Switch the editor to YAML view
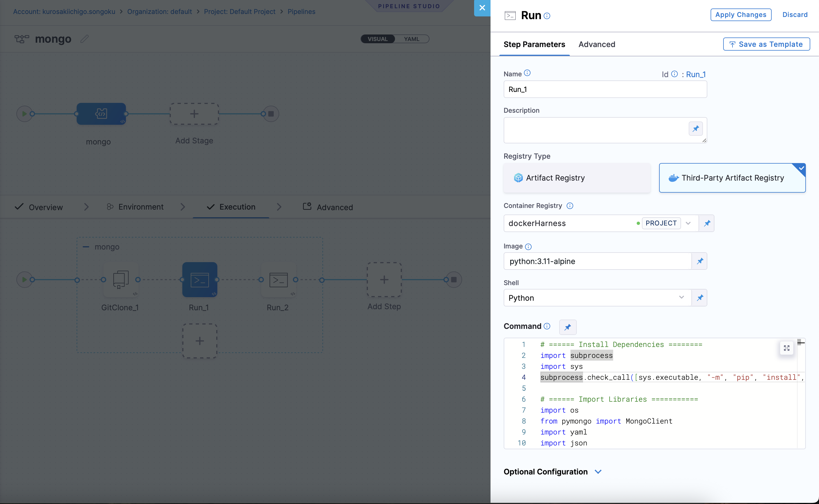Screen dimensions: 819x504 pos(412,39)
